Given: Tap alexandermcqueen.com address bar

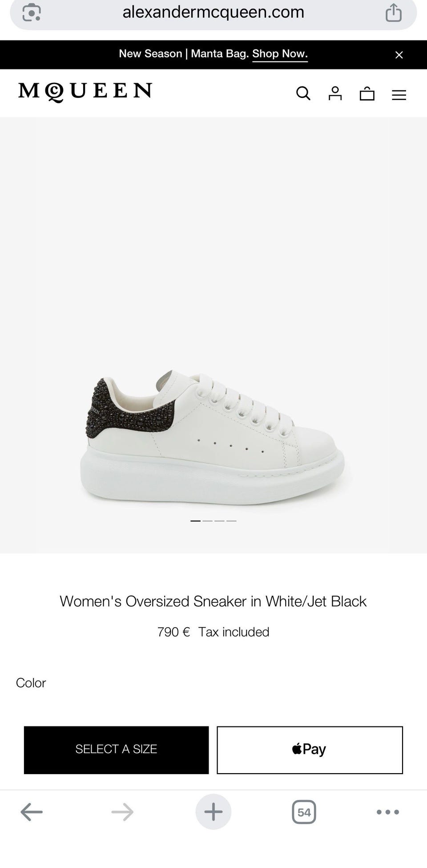Looking at the screenshot, I should pos(213,12).
